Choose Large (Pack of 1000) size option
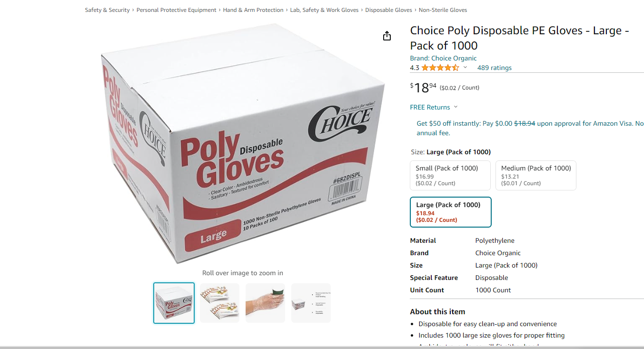Image resolution: width=644 pixels, height=349 pixels. click(x=451, y=212)
